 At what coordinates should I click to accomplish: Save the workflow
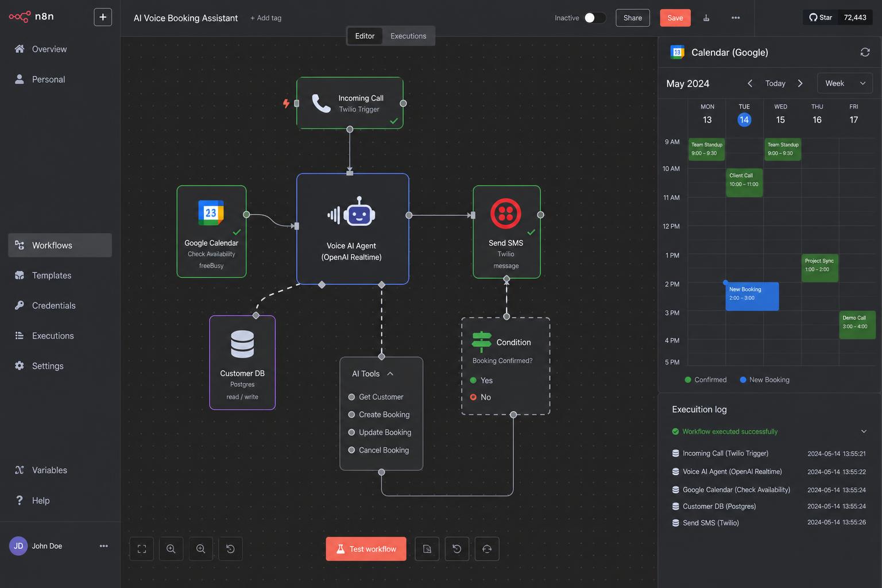click(x=675, y=18)
